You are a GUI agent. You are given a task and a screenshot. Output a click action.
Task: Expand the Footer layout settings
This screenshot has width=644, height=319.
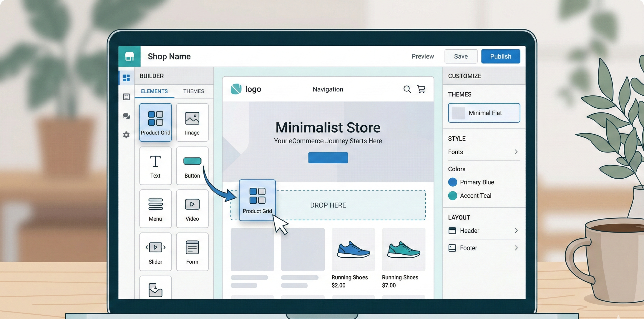[484, 248]
